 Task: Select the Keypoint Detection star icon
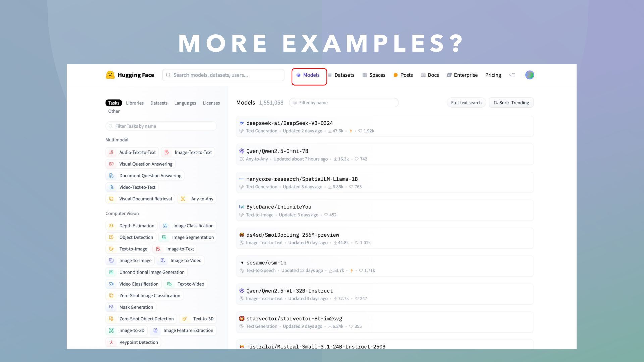click(111, 342)
